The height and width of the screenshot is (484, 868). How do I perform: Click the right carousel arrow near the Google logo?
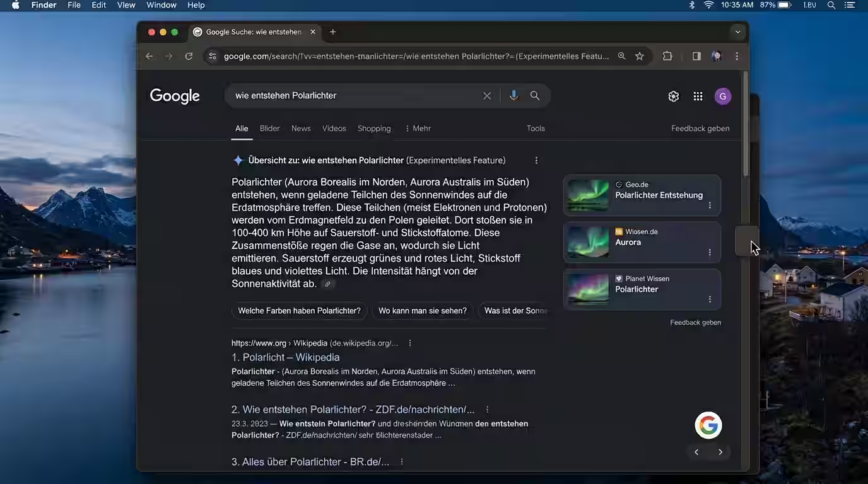coord(720,452)
